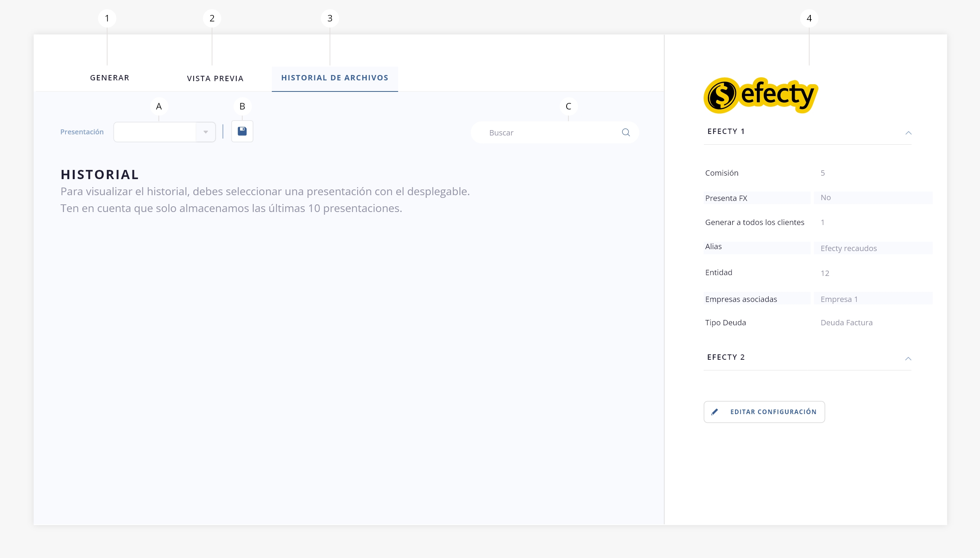
Task: Expand the Efecty 2 section chevron
Action: [x=908, y=359]
